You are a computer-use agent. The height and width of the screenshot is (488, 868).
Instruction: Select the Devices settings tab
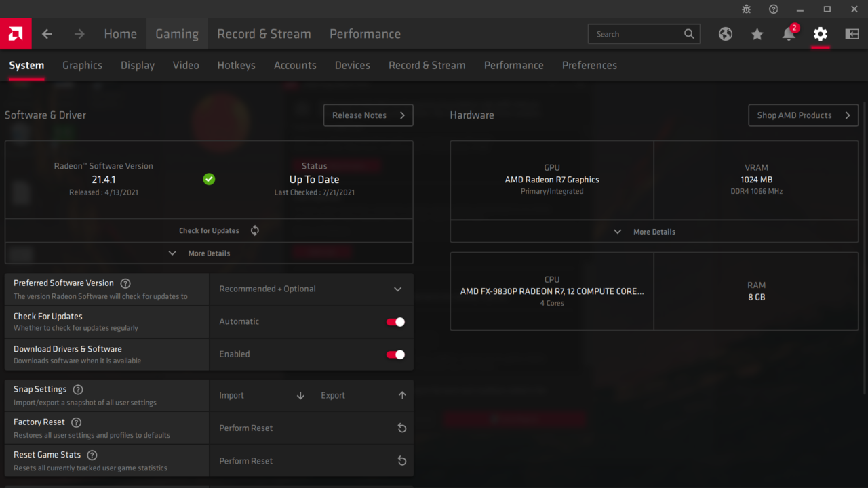tap(353, 65)
